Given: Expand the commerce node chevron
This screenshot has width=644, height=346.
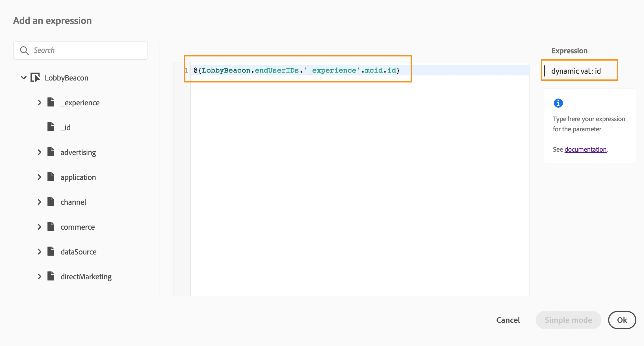Looking at the screenshot, I should coord(40,227).
